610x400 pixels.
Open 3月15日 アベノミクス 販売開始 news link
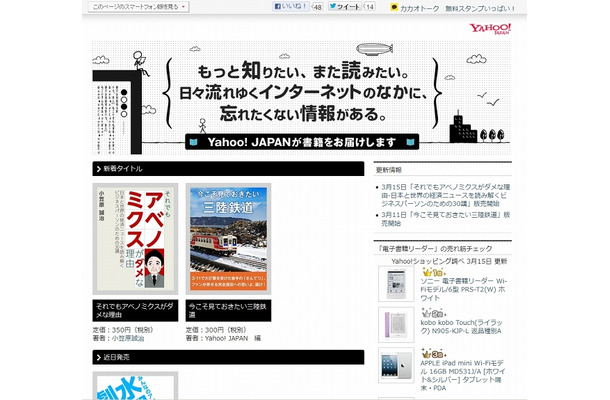pos(445,195)
